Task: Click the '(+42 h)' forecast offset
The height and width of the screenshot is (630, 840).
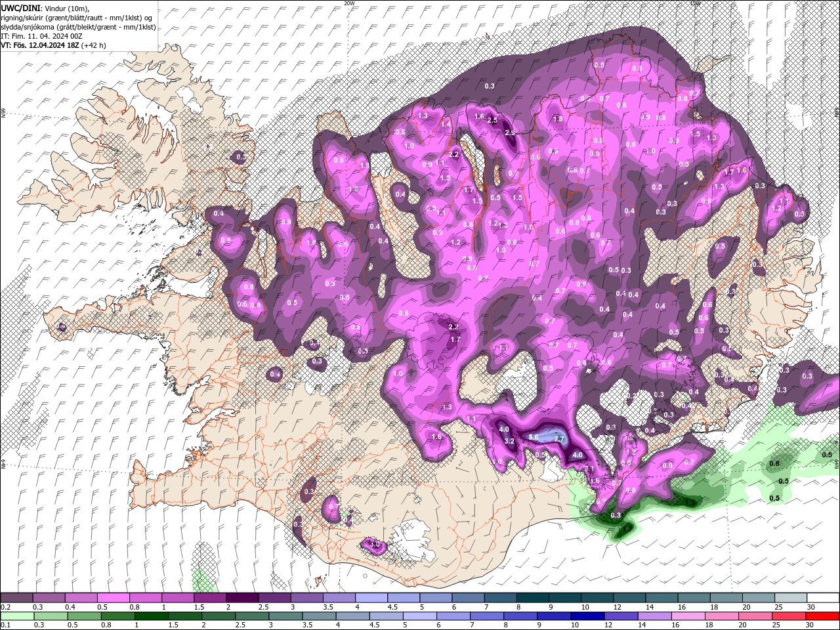Action: pos(94,45)
